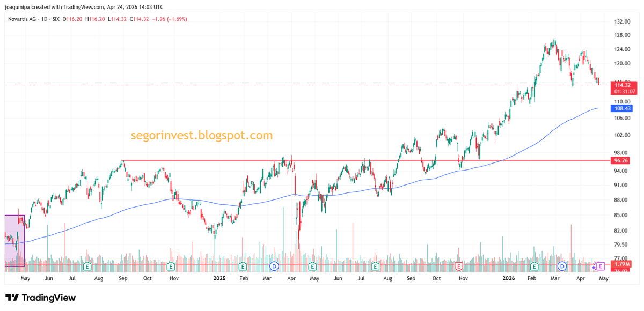The image size is (644, 311).
Task: Open the July 2024 earnings marker
Action: 87,266
